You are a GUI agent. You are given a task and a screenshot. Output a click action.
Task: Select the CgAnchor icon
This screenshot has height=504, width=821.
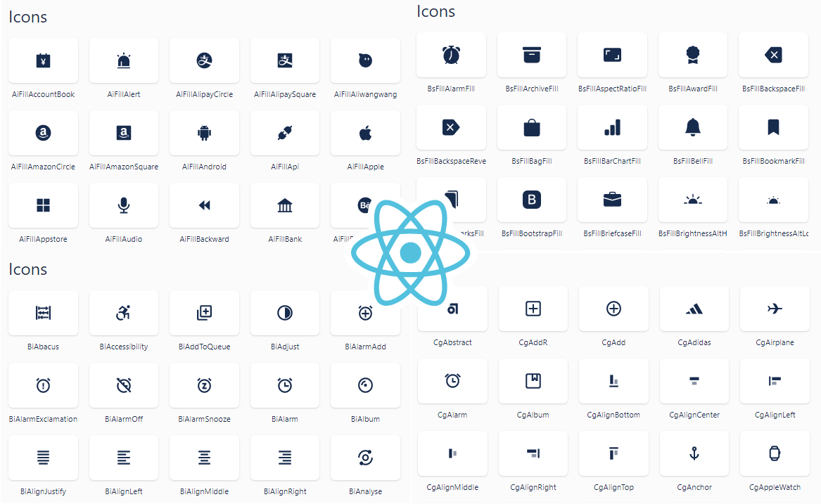(x=694, y=453)
